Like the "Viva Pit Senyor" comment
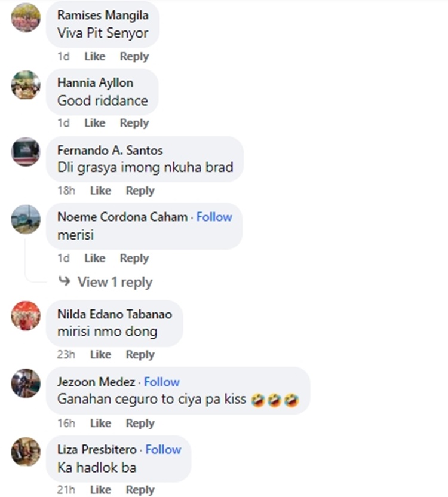The image size is (448, 497). coord(94,56)
